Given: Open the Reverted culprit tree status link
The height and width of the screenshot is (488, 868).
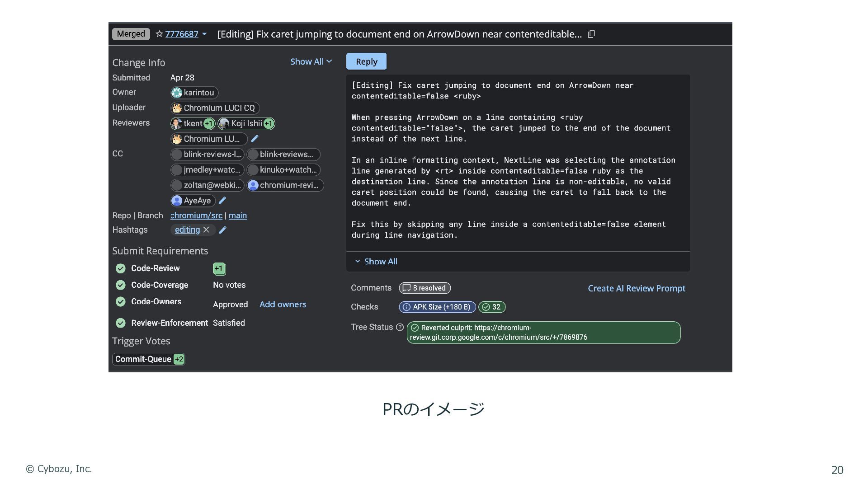Looking at the screenshot, I should [x=543, y=333].
